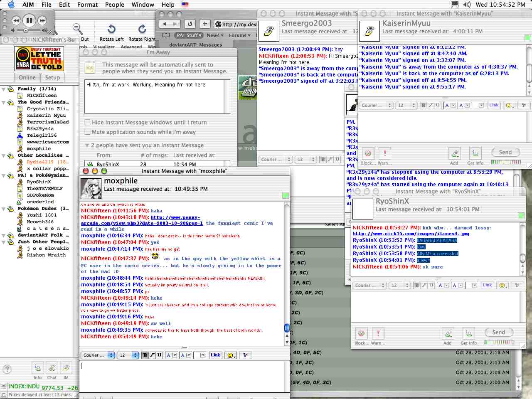Insert Link in moxphile IM window
This screenshot has width=532, height=399.
pyautogui.click(x=215, y=355)
